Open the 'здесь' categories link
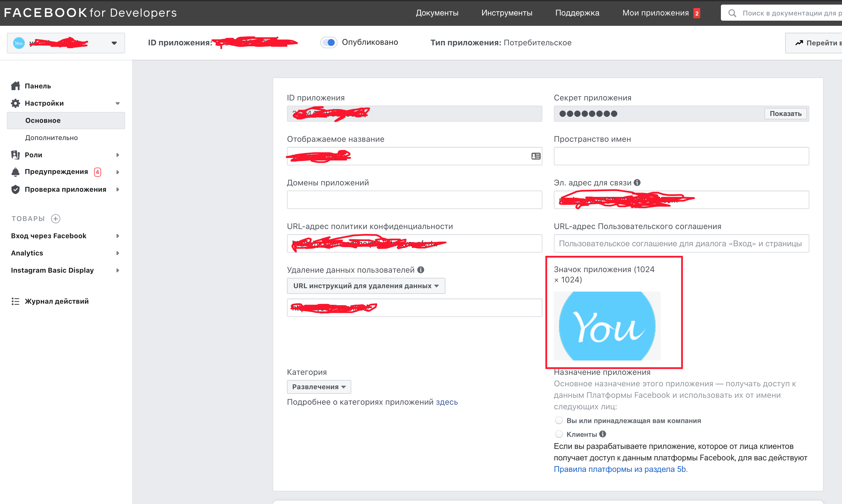 (447, 402)
